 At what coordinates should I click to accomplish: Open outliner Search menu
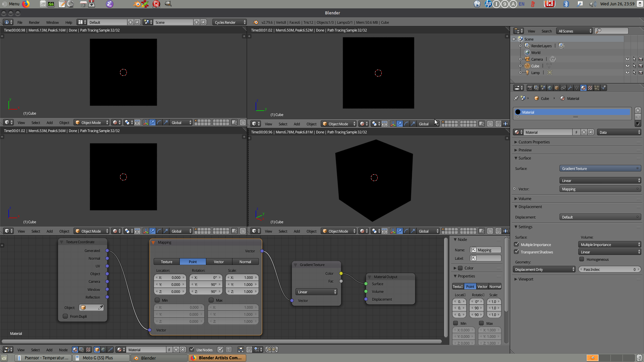point(546,31)
